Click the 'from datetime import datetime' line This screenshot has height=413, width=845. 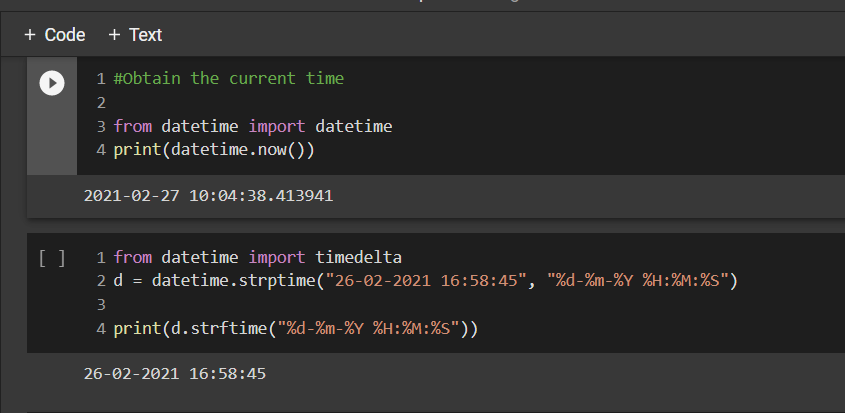click(253, 126)
